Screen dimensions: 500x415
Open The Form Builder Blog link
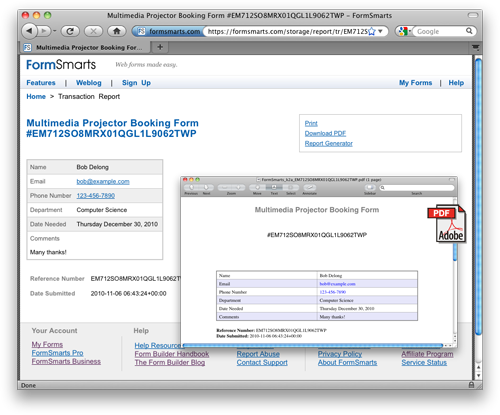pos(170,362)
